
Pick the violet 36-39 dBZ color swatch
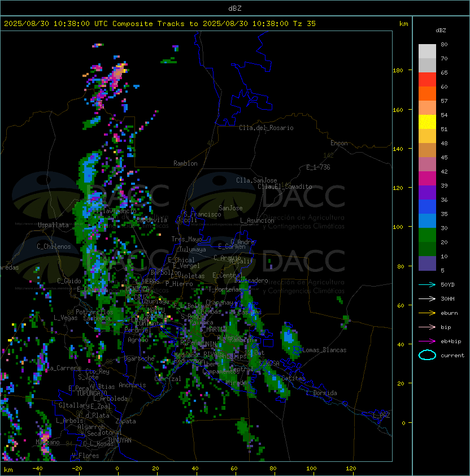(x=427, y=192)
